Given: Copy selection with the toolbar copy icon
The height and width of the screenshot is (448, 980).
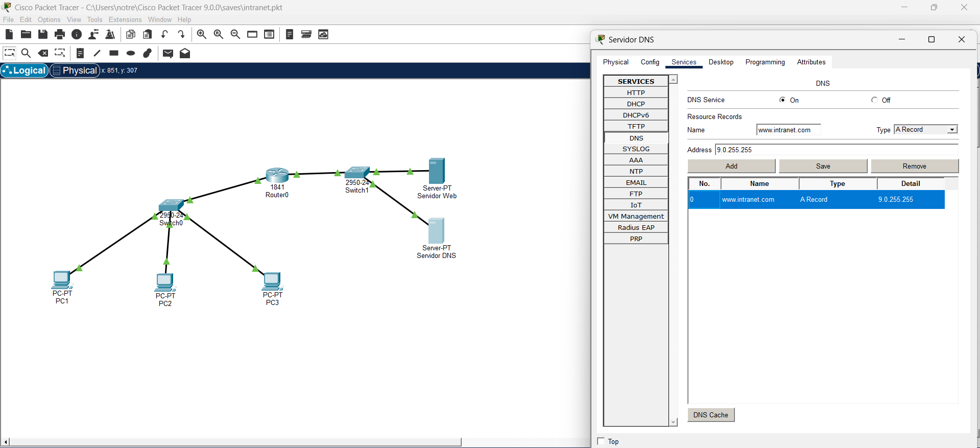Looking at the screenshot, I should [131, 34].
